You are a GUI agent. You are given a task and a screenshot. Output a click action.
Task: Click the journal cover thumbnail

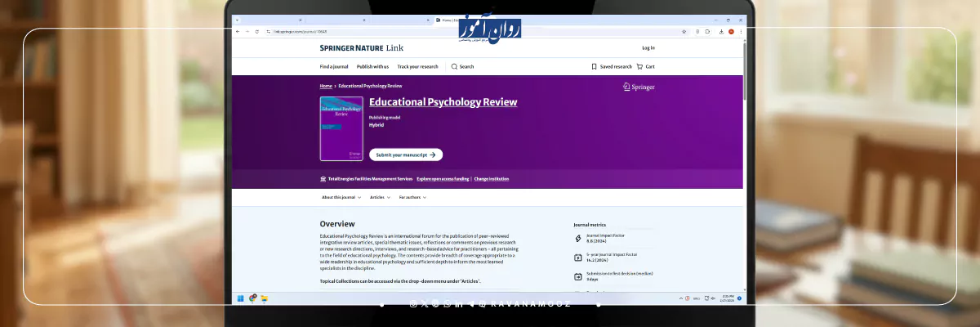pyautogui.click(x=341, y=129)
